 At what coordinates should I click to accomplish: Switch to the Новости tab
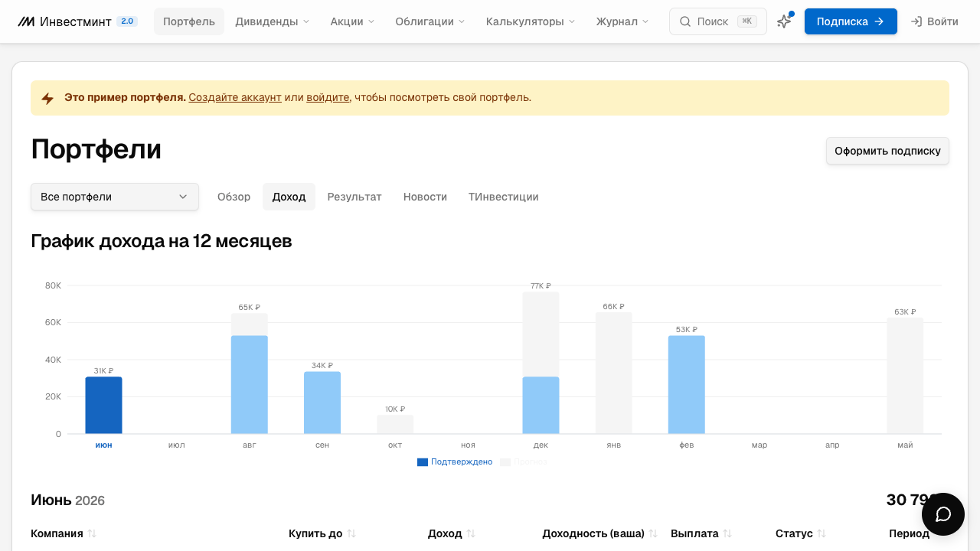[425, 197]
